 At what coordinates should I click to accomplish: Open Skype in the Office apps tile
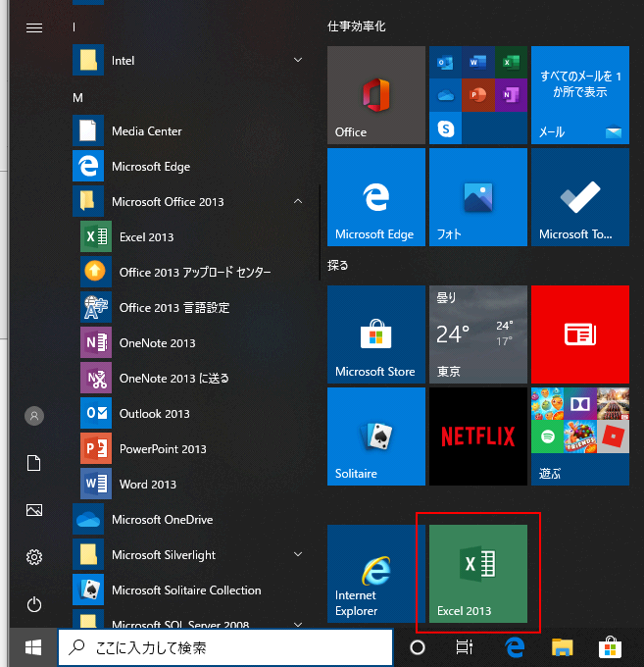[x=445, y=128]
